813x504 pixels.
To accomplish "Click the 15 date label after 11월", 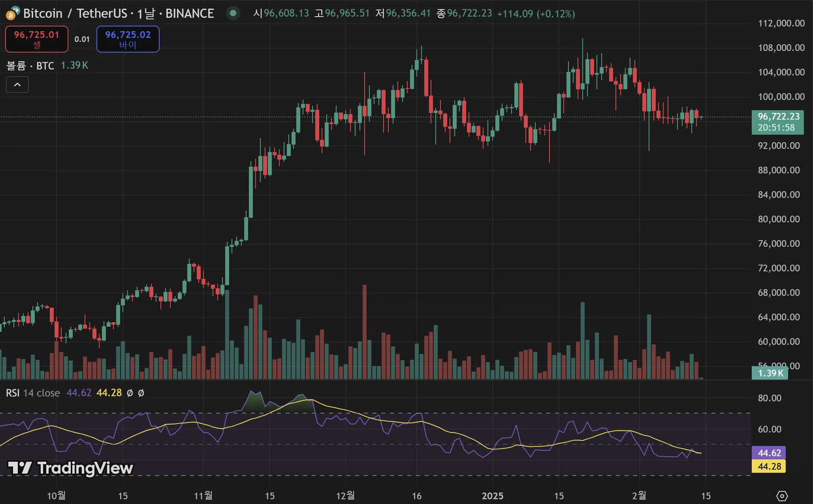I will point(270,496).
